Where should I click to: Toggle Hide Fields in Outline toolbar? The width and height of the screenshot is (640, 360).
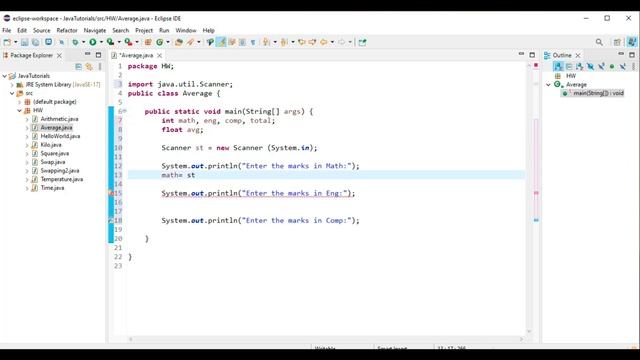pyautogui.click(x=590, y=66)
